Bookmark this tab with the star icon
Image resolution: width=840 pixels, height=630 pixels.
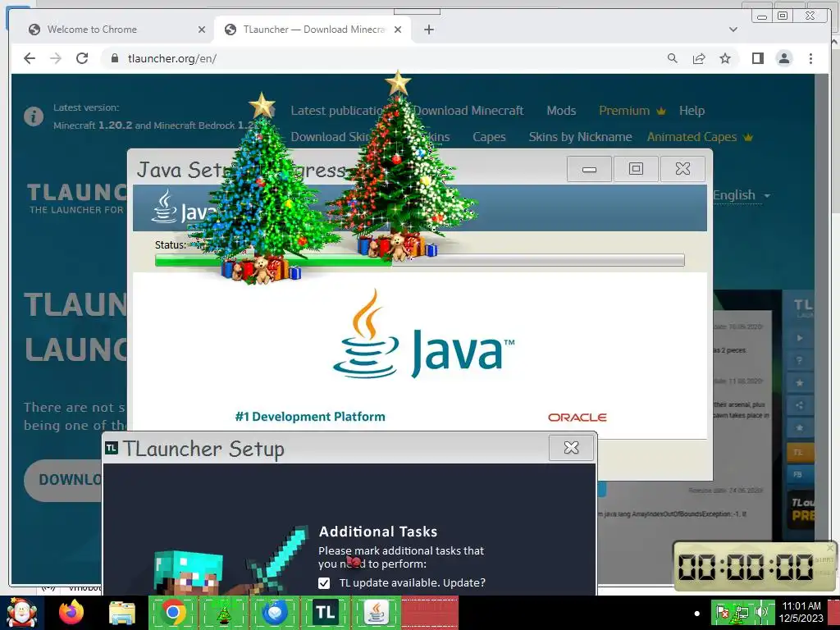click(725, 58)
